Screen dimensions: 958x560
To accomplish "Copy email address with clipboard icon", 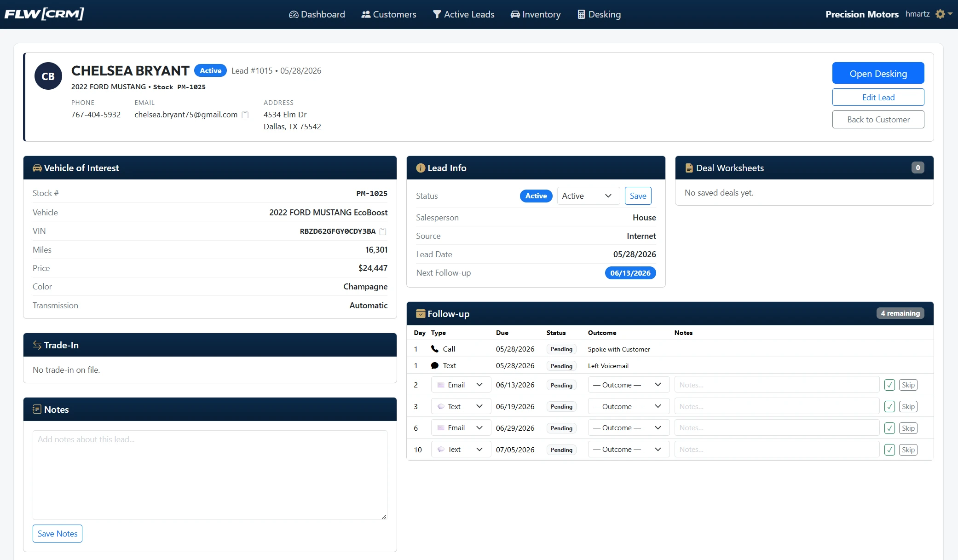I will pyautogui.click(x=245, y=115).
